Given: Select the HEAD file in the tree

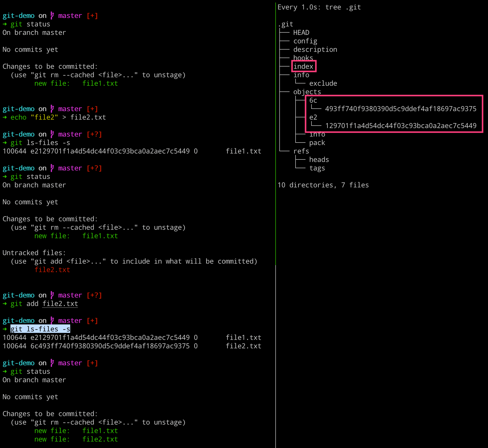Looking at the screenshot, I should click(301, 32).
